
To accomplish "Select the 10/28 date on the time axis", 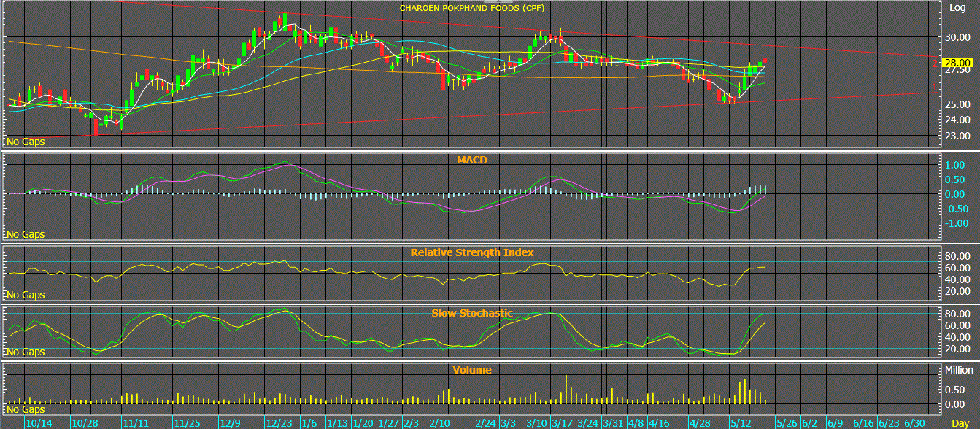I will [x=85, y=423].
